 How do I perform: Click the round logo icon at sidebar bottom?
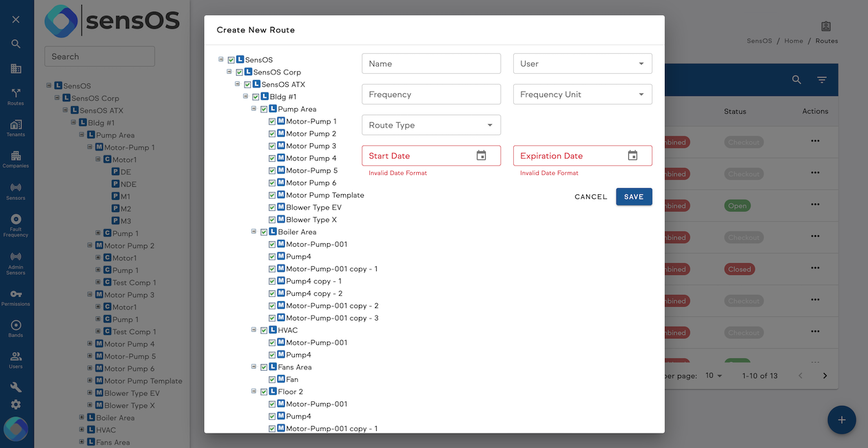16,429
